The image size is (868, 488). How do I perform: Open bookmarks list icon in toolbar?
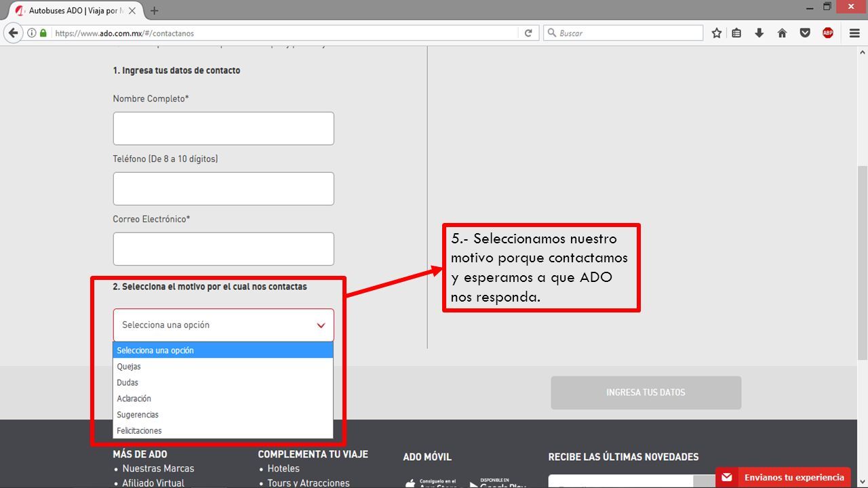[737, 33]
